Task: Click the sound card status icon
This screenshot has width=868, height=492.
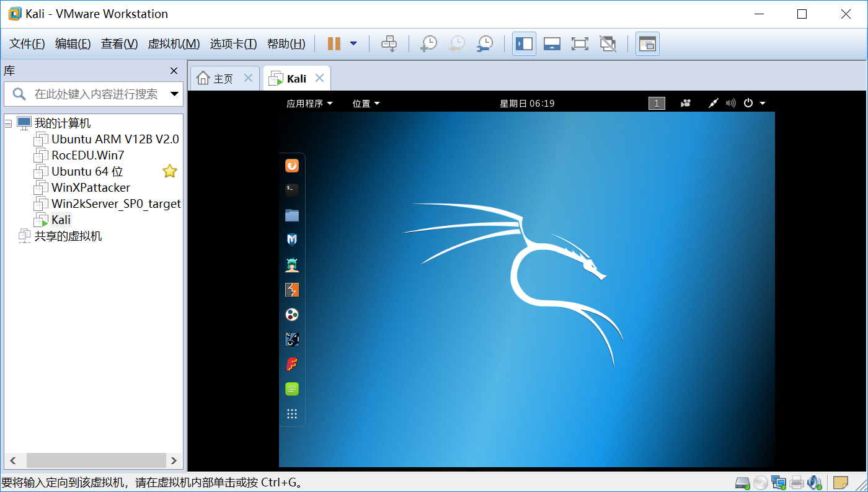Action: point(815,483)
